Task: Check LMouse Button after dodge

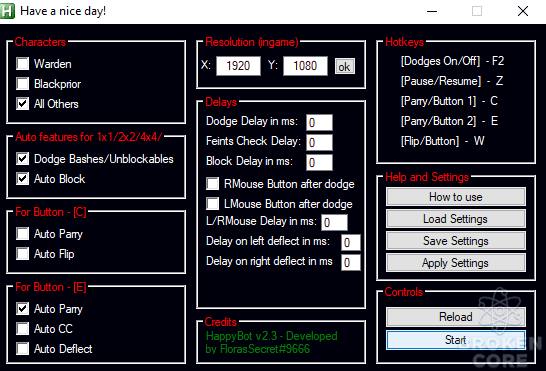Action: pyautogui.click(x=213, y=203)
